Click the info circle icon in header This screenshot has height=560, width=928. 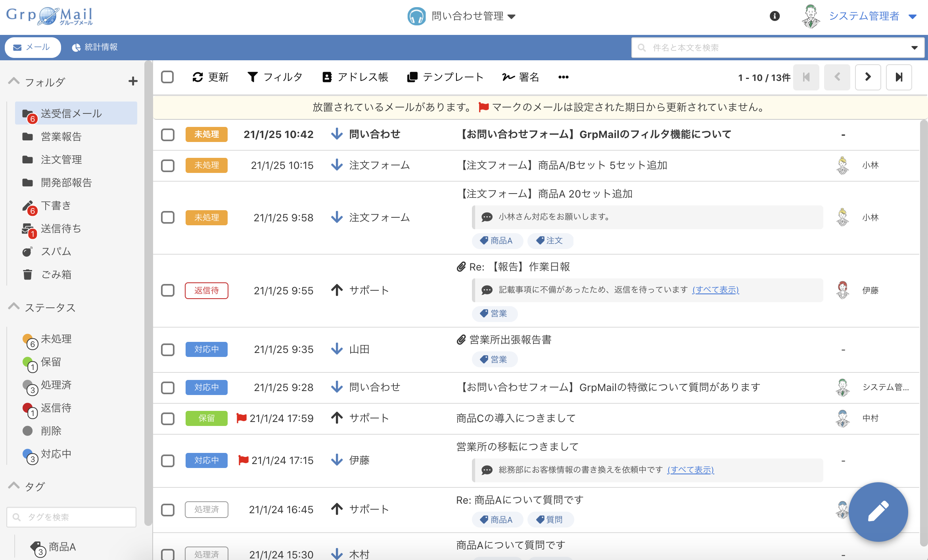pos(775,16)
